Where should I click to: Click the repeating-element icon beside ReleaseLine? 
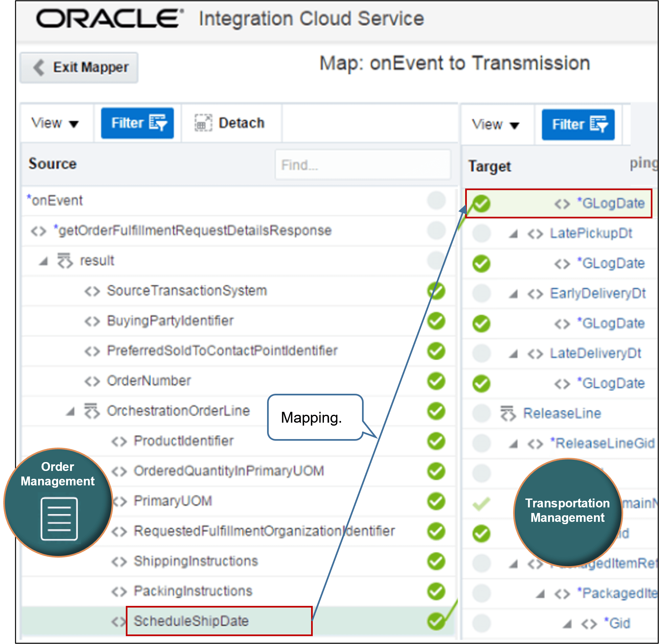pyautogui.click(x=508, y=413)
